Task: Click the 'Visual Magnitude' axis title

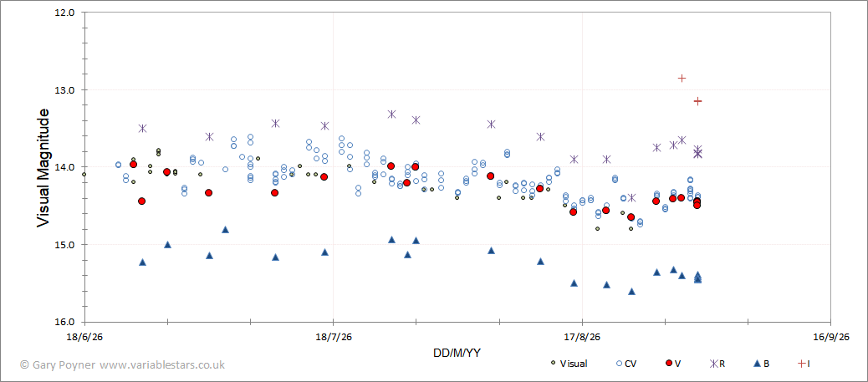Action: (43, 168)
